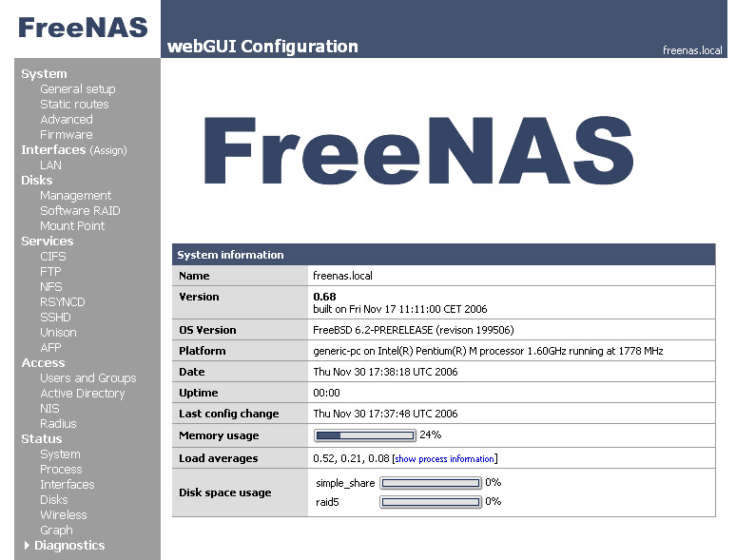Expand the Diagnostics menu triangle
The image size is (736, 560).
click(27, 545)
